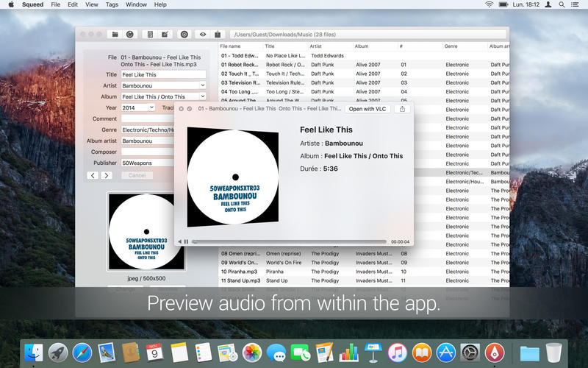Click the open folder toolbar icon
This screenshot has width=588, height=368.
pos(115,34)
